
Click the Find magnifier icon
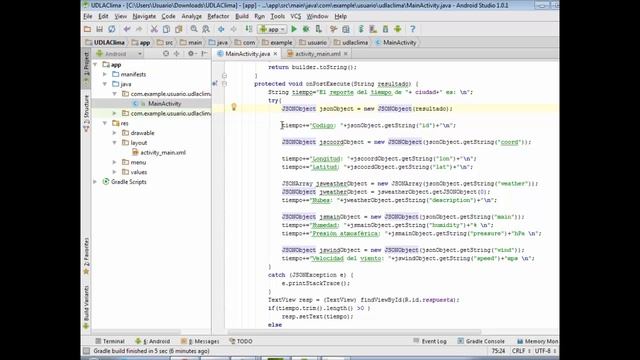194,29
